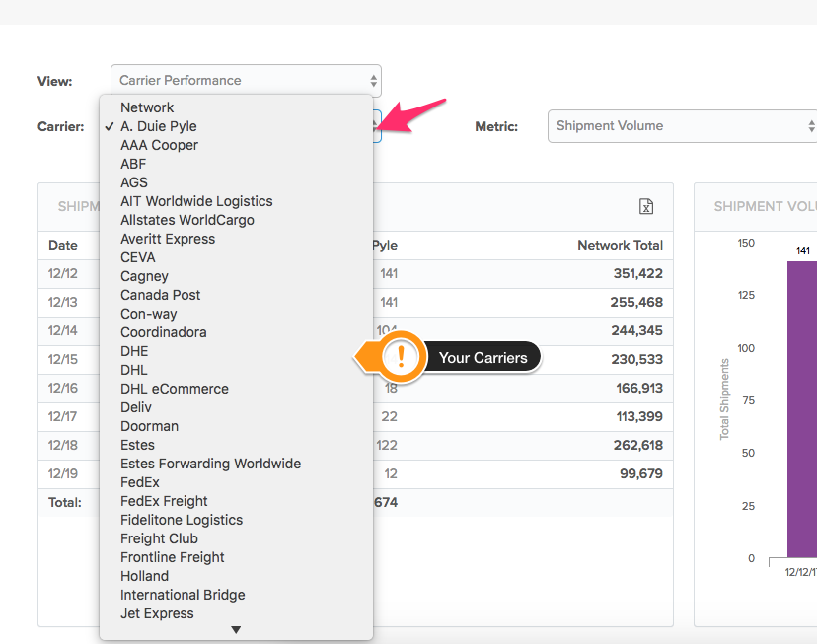Viewport: 817px width, 644px height.
Task: Click network total 255,468 cell
Action: pyautogui.click(x=541, y=302)
